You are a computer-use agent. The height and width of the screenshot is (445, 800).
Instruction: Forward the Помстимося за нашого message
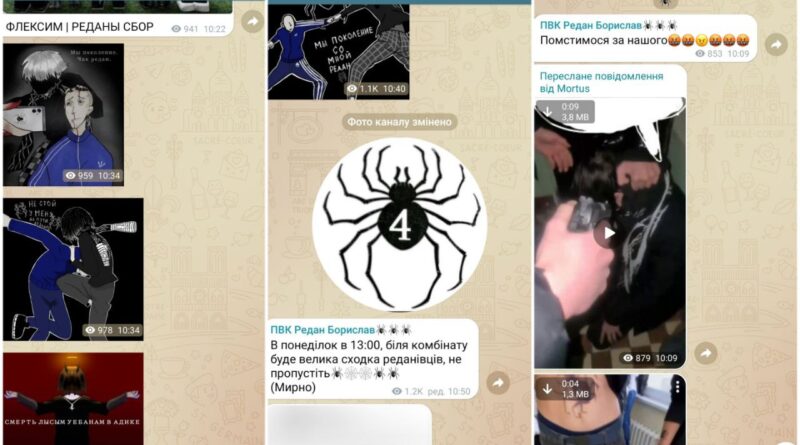pos(776,45)
